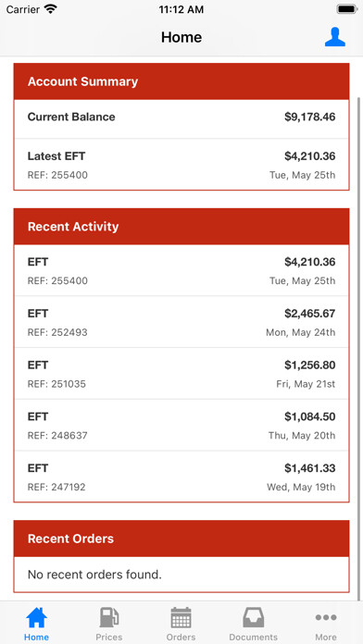The height and width of the screenshot is (644, 363).
Task: Open the Orders calendar icon
Action: (181, 618)
